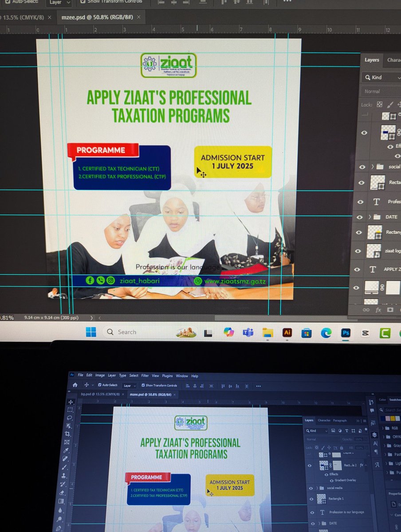Click yellow ADMISSION START box on monitor canvas
This screenshot has height=532, width=401.
point(233,162)
